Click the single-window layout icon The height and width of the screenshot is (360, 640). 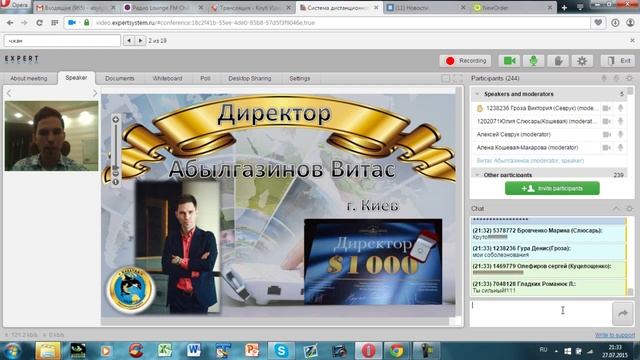coord(446,78)
